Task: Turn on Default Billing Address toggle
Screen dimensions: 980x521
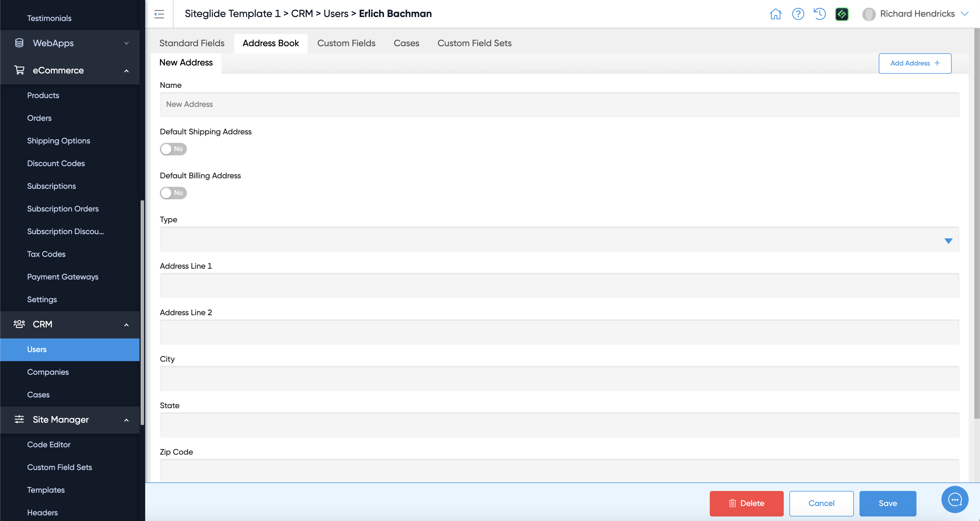Action: click(173, 193)
